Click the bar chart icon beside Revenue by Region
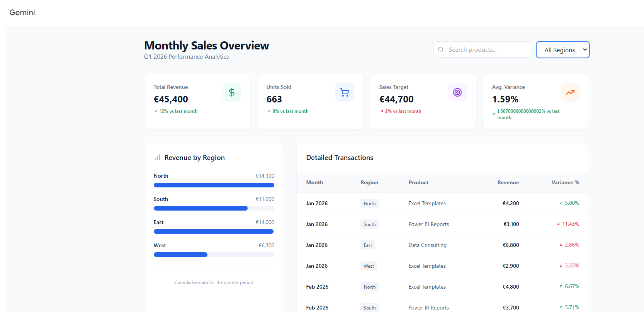 [158, 157]
